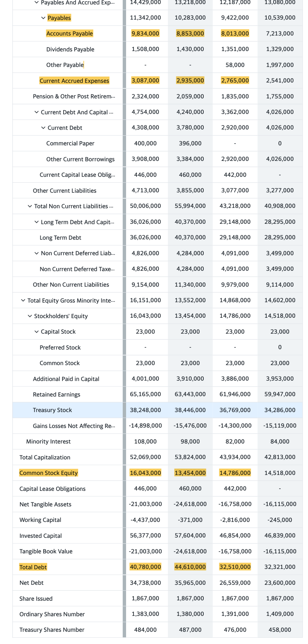308x644 pixels.
Task: Select the Total Capitalization row label
Action: [45, 457]
